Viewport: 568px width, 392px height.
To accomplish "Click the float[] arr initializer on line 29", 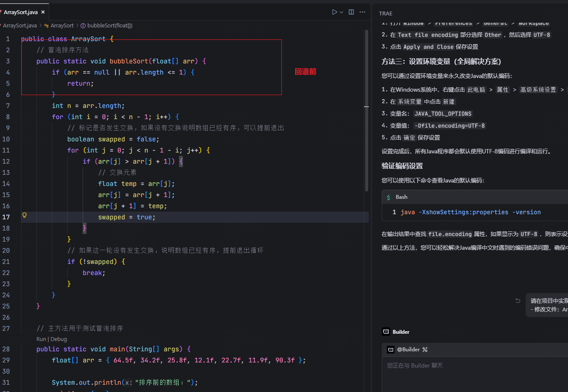I will click(179, 360).
